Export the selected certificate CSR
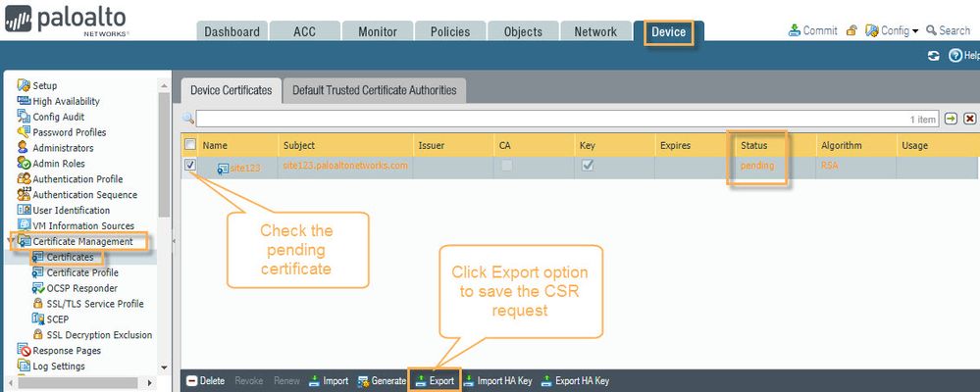The height and width of the screenshot is (392, 980). point(435,381)
